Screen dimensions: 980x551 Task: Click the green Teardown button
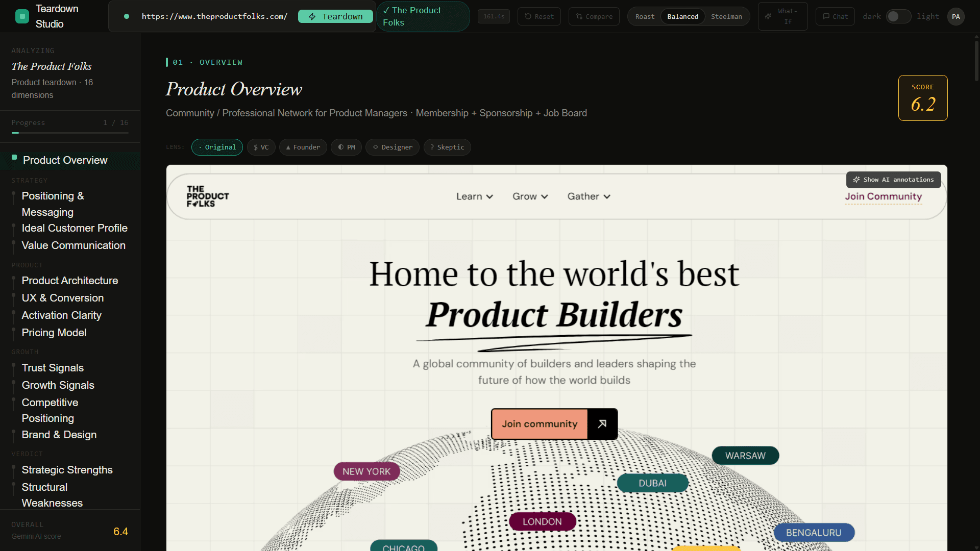(335, 16)
